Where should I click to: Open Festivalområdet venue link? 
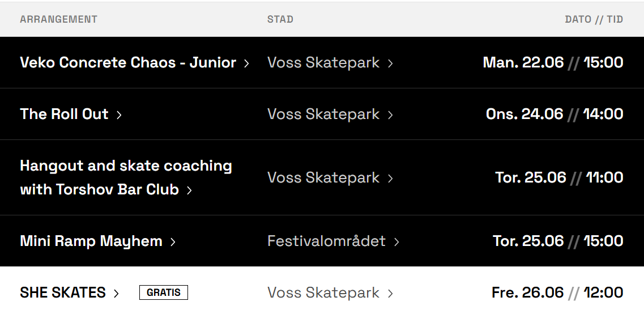point(326,241)
